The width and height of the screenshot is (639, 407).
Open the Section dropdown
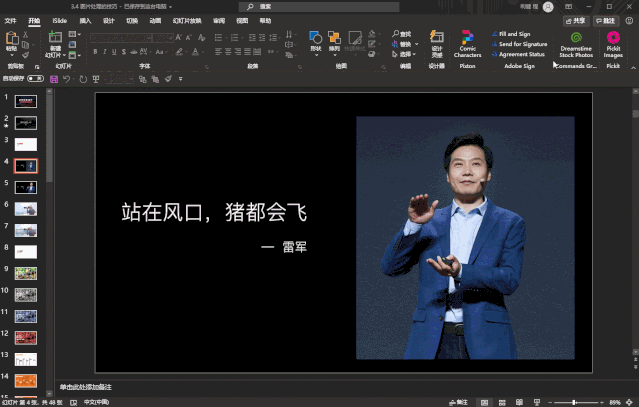[75, 55]
